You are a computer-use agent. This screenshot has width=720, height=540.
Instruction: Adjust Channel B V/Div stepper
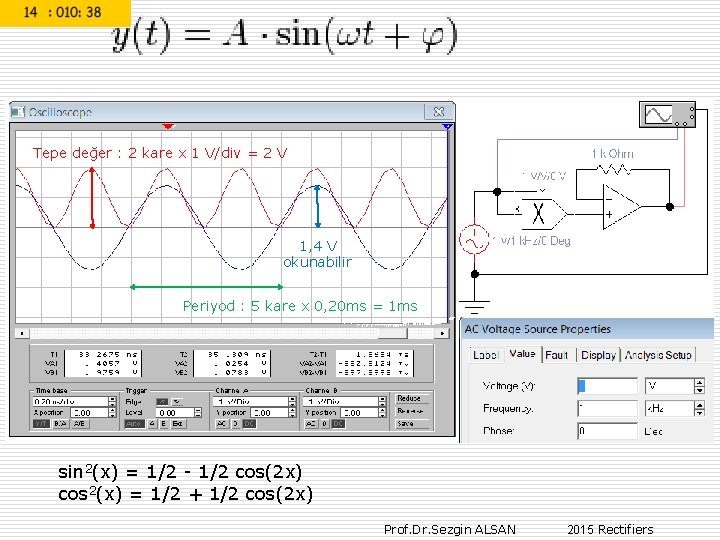382,402
